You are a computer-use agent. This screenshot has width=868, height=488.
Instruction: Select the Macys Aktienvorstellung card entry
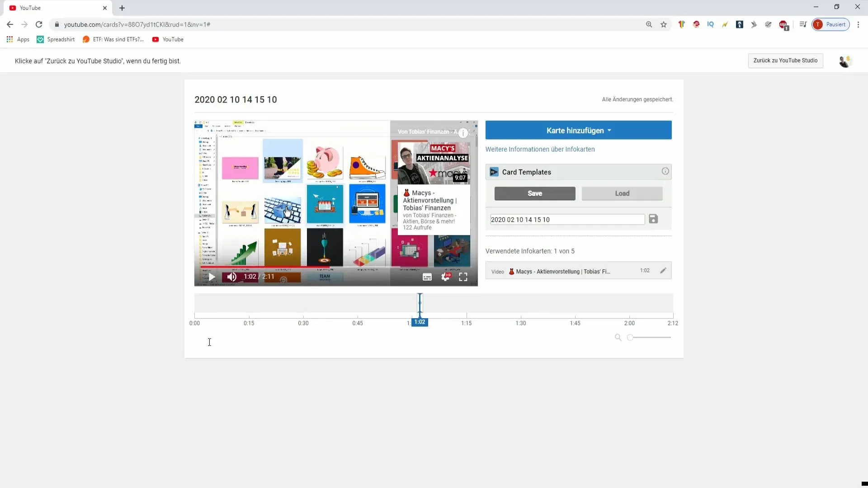(x=578, y=271)
